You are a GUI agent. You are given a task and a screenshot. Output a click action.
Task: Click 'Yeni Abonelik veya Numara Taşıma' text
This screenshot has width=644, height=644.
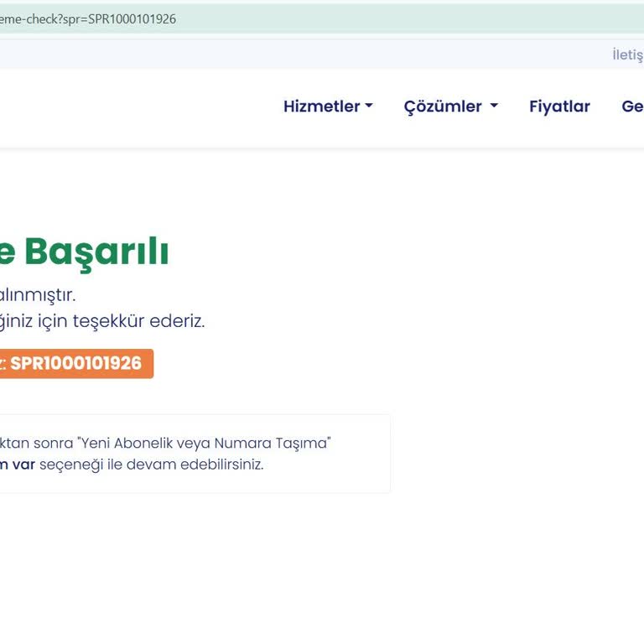(x=205, y=443)
